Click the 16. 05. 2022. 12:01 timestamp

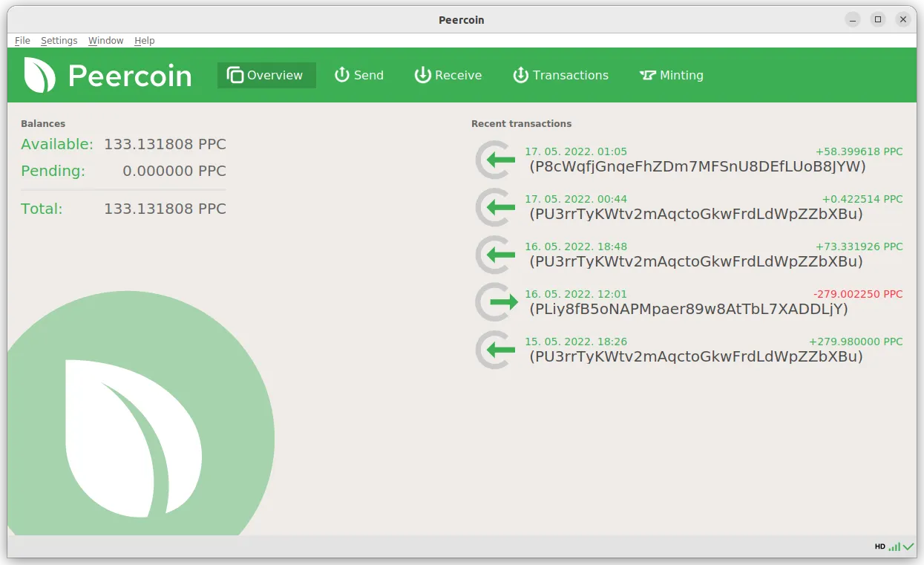point(576,294)
